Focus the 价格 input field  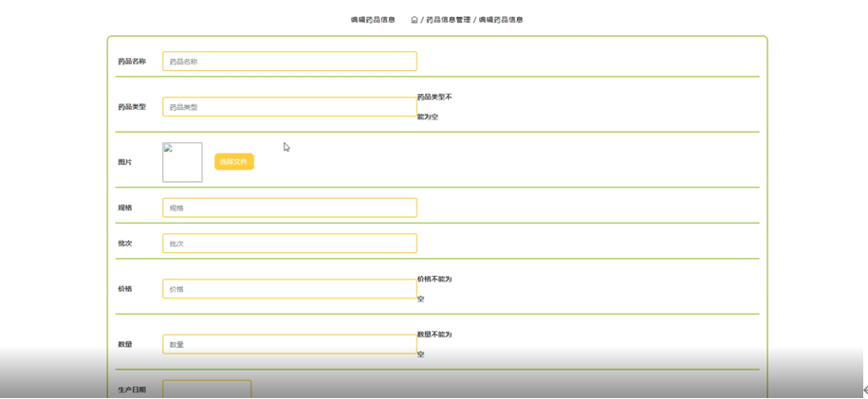289,289
